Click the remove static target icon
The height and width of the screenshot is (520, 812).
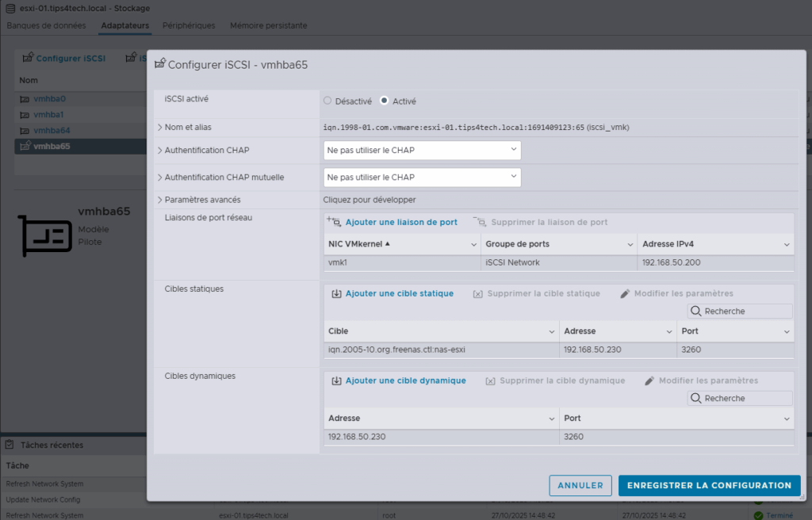(478, 294)
